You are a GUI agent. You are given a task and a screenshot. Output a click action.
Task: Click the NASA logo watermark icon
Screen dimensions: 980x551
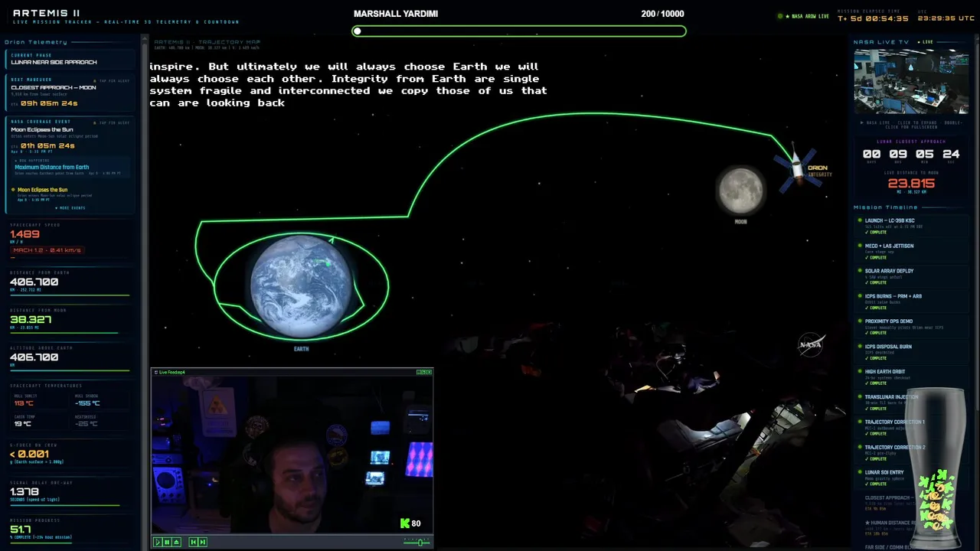[x=811, y=344]
